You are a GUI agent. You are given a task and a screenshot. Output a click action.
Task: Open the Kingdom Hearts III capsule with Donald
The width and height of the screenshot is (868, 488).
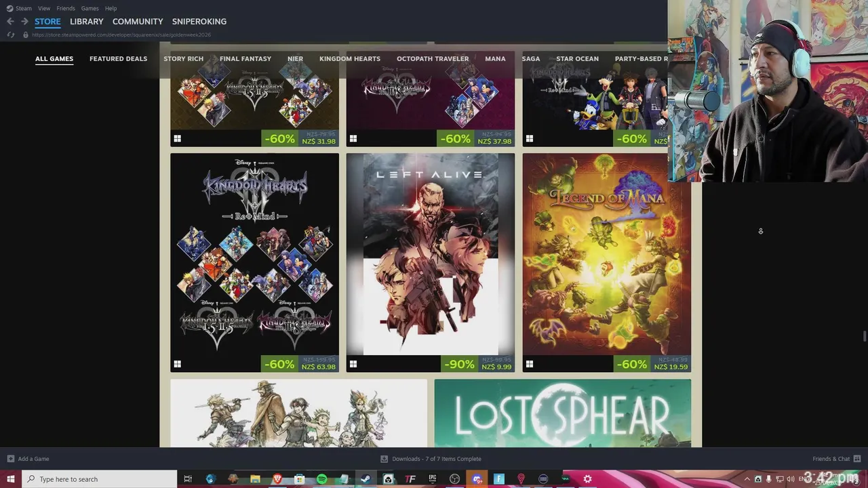coord(595,98)
